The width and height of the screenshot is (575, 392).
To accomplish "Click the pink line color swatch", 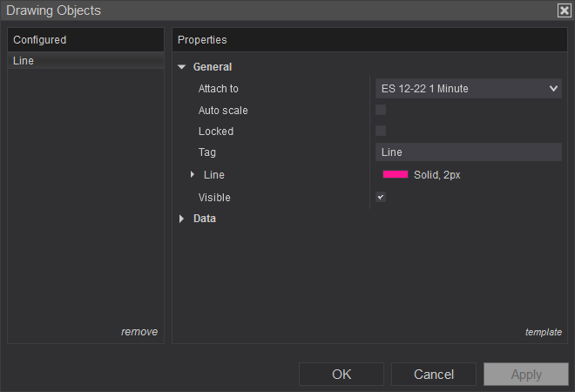I will click(x=396, y=174).
